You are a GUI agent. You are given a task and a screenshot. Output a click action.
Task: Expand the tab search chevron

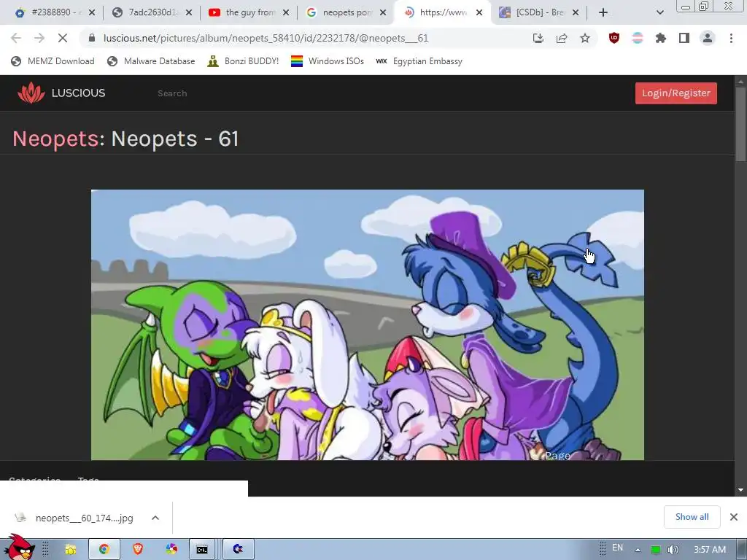pyautogui.click(x=659, y=12)
